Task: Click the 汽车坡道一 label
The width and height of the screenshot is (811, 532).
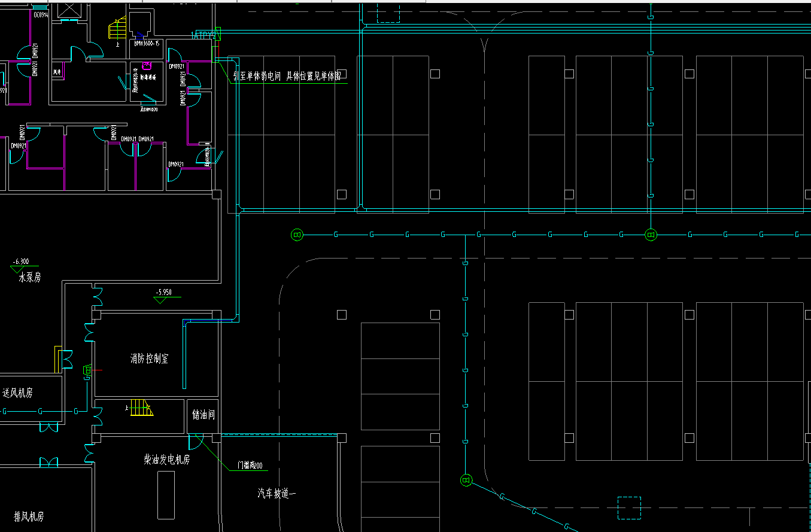Action: [277, 494]
